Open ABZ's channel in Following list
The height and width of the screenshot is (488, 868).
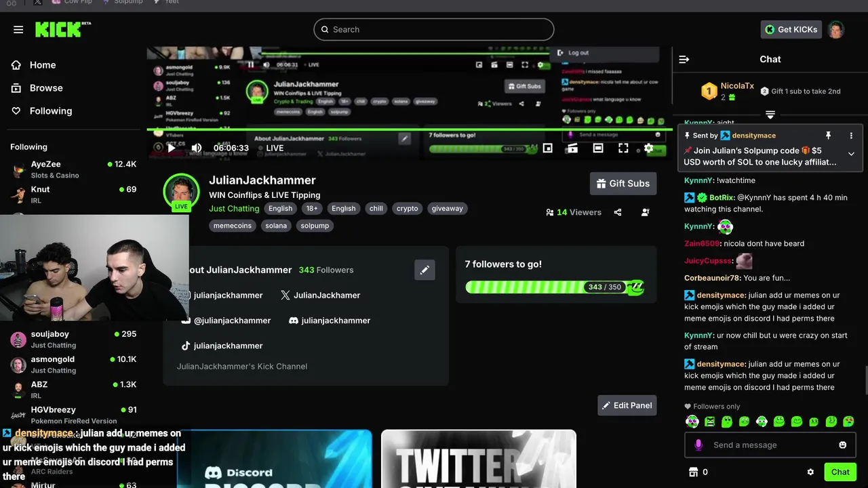coord(73,390)
